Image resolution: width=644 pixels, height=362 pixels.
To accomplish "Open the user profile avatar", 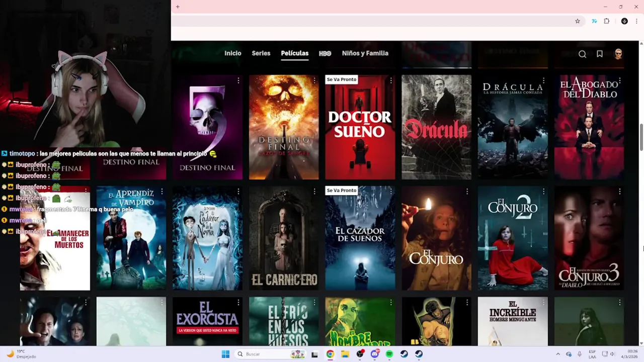I will 618,54.
